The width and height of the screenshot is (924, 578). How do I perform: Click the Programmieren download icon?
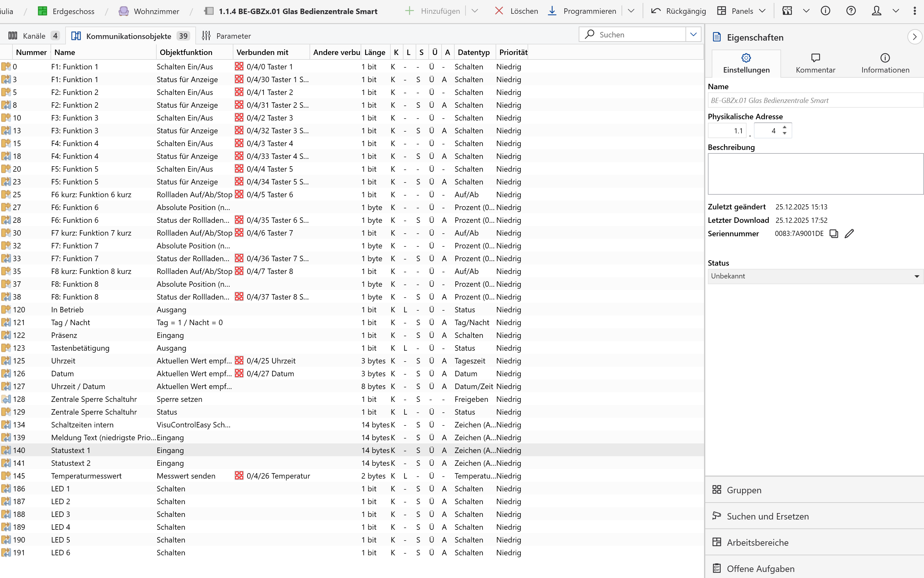(552, 11)
